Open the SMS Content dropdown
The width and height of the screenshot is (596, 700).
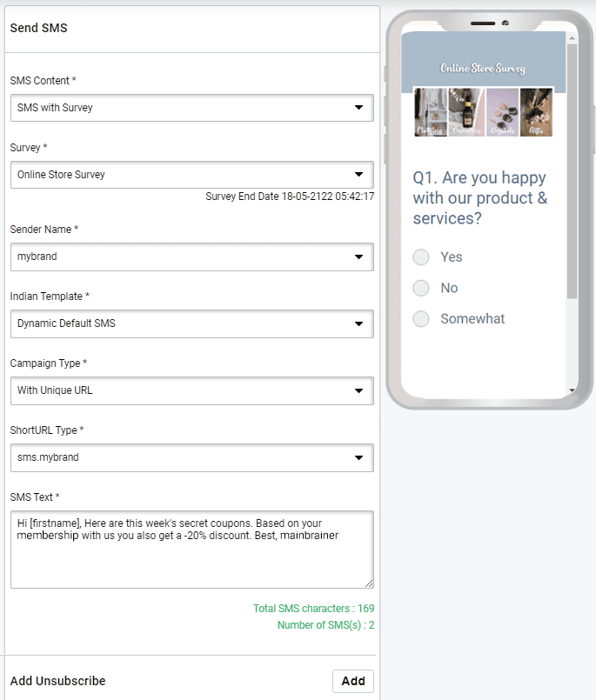191,108
